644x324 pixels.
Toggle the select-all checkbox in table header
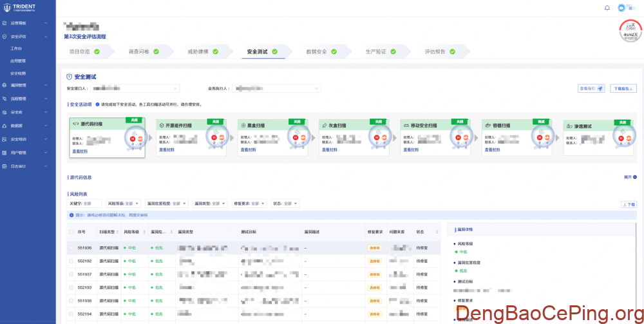tap(71, 231)
